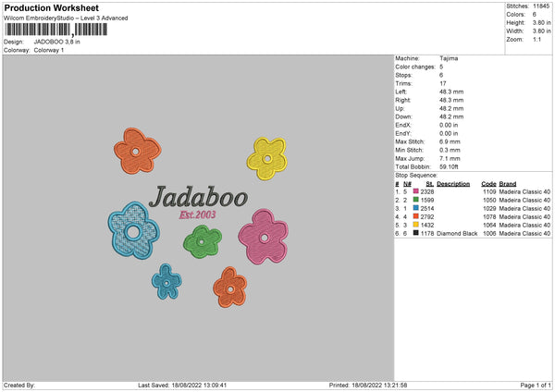Click the 'Est.2003' pink text in preview

(x=198, y=214)
